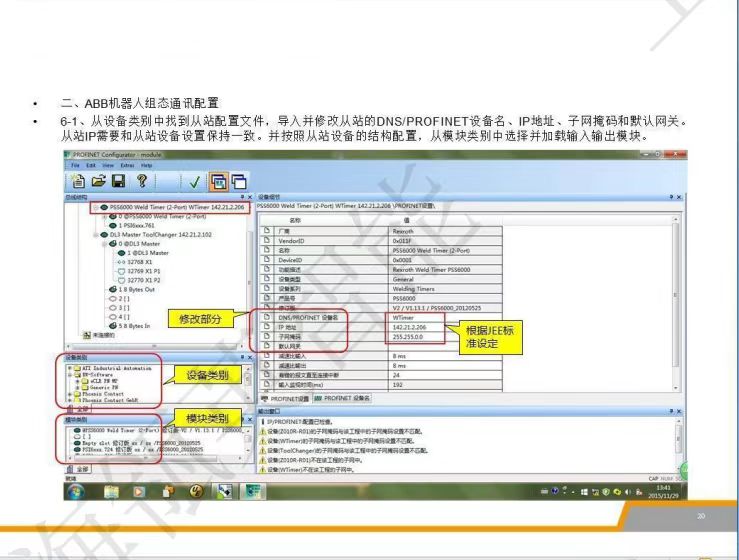Open the media player taskbar icon

click(139, 492)
